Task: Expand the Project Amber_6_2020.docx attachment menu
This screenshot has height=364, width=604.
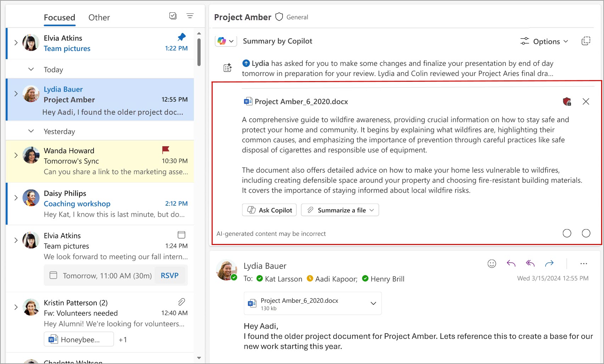Action: pos(373,303)
